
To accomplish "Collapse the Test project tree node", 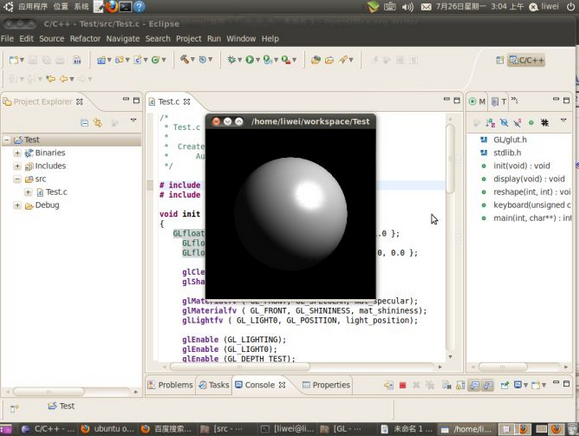I will (x=6, y=140).
